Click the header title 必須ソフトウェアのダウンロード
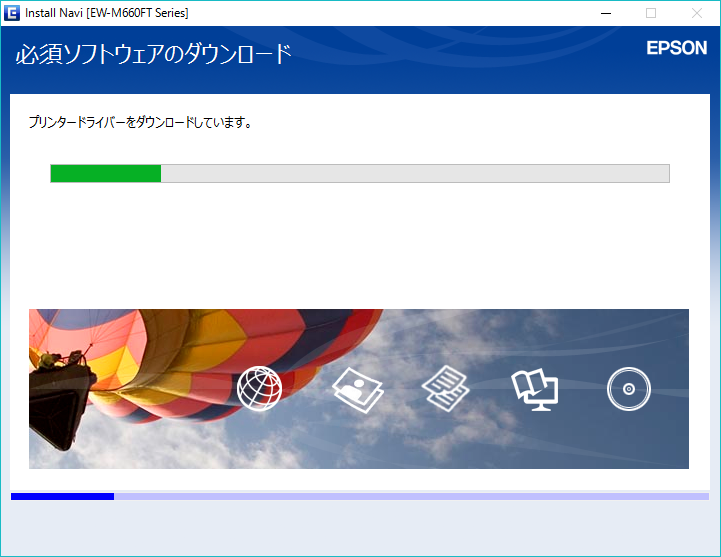Image resolution: width=721 pixels, height=557 pixels. (153, 54)
